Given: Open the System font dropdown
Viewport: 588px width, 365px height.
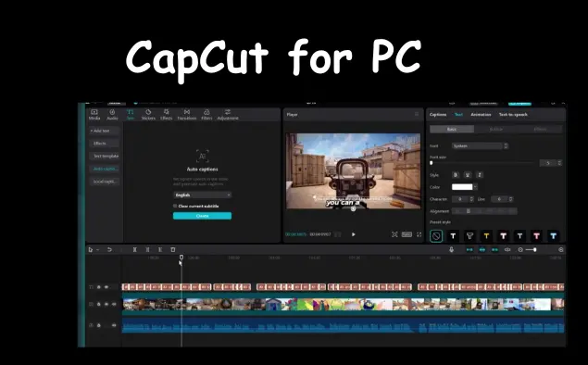Looking at the screenshot, I should [478, 146].
